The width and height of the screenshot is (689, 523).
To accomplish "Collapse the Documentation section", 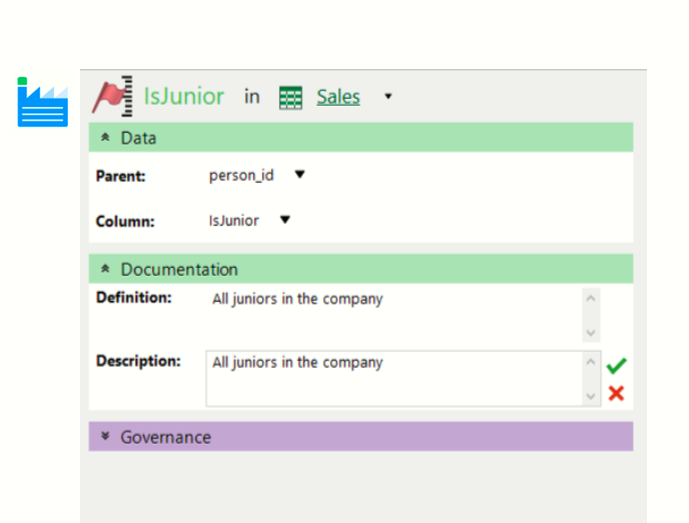I will (x=105, y=269).
